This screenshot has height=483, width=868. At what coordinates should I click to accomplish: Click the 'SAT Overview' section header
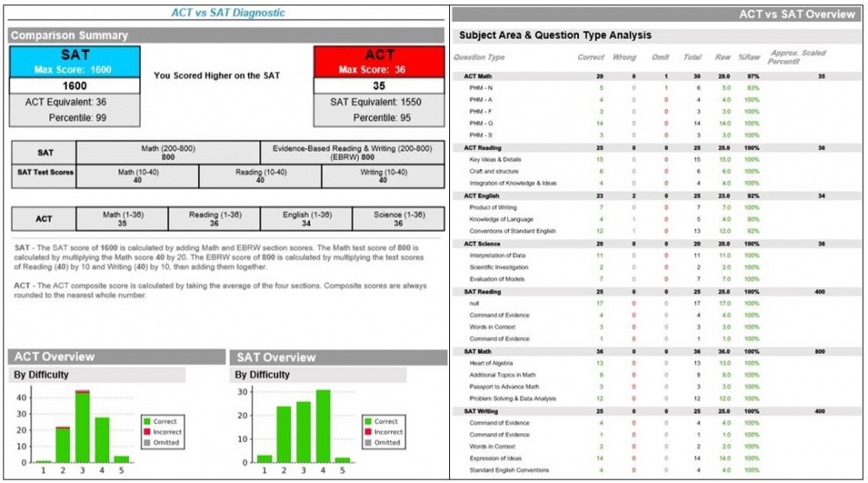(x=338, y=357)
